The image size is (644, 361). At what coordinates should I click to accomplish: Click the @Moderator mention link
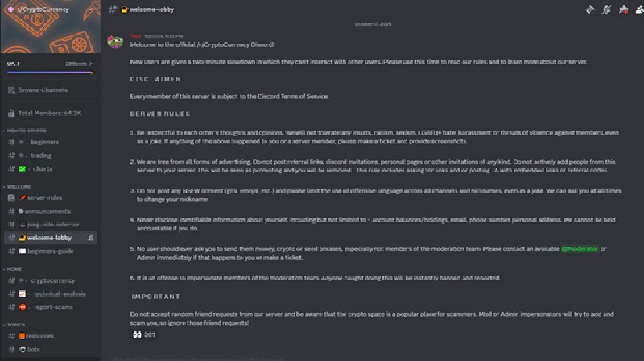pyautogui.click(x=580, y=249)
